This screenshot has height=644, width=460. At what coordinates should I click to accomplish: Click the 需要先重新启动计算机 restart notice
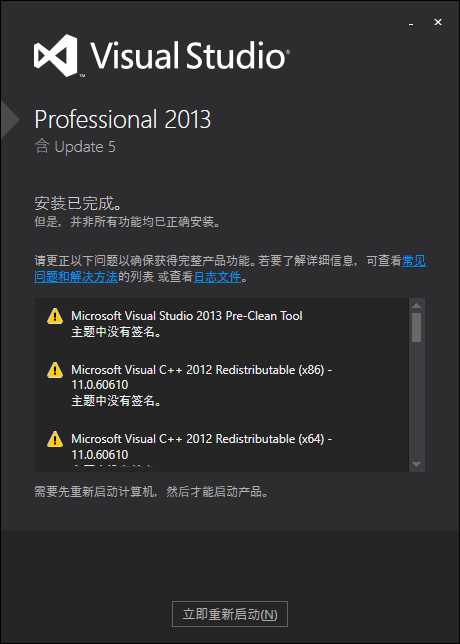click(x=152, y=492)
